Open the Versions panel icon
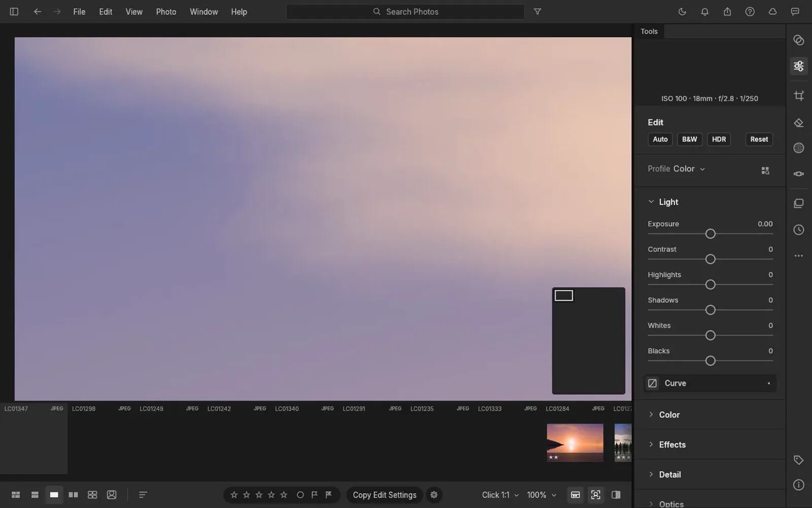 coord(799,203)
